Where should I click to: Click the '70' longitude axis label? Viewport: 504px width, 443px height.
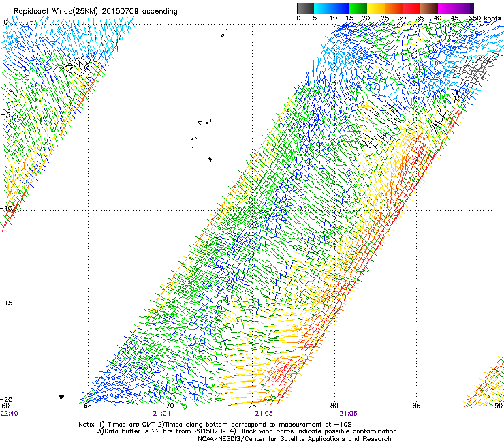[x=170, y=406]
